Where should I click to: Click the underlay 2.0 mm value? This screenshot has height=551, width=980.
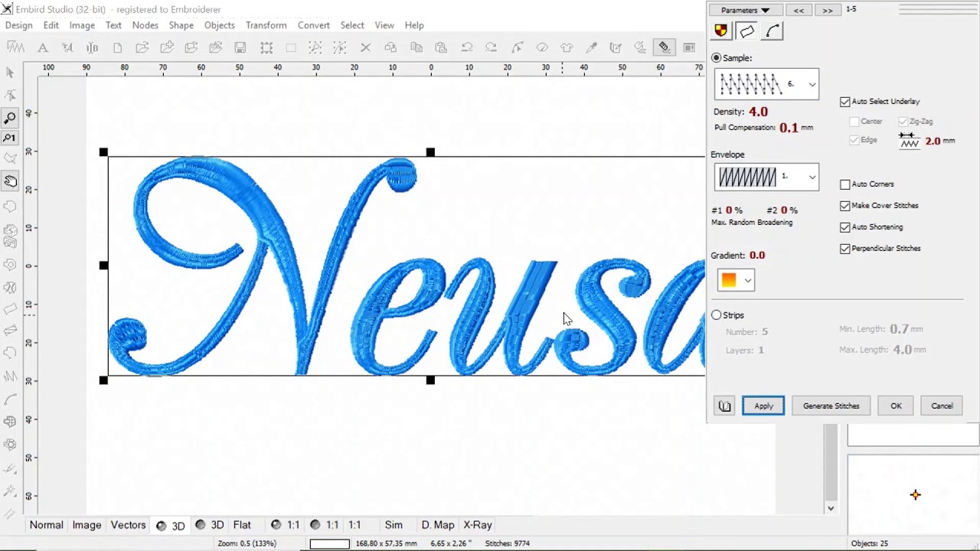933,141
